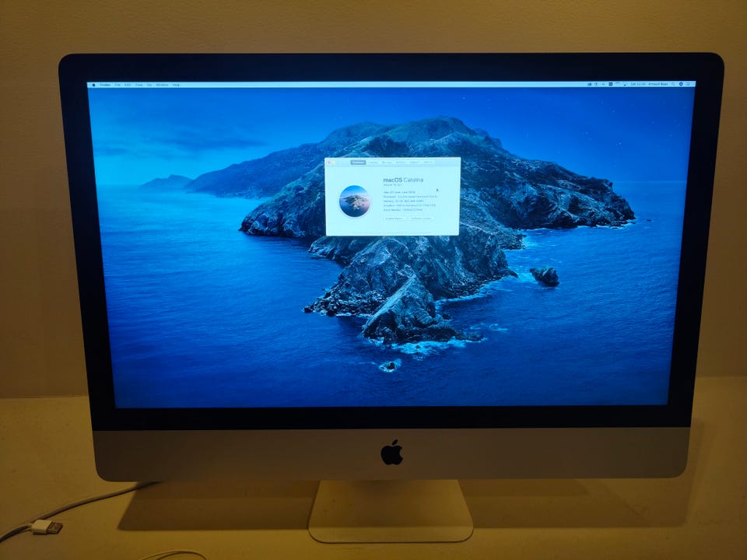747x560 pixels.
Task: Open the Edit menu
Action: click(x=128, y=84)
